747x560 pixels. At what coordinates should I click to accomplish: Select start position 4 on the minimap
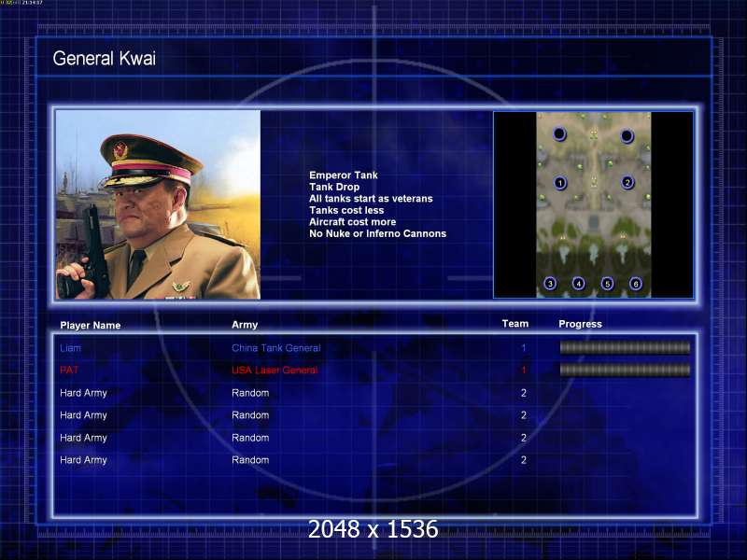click(578, 284)
